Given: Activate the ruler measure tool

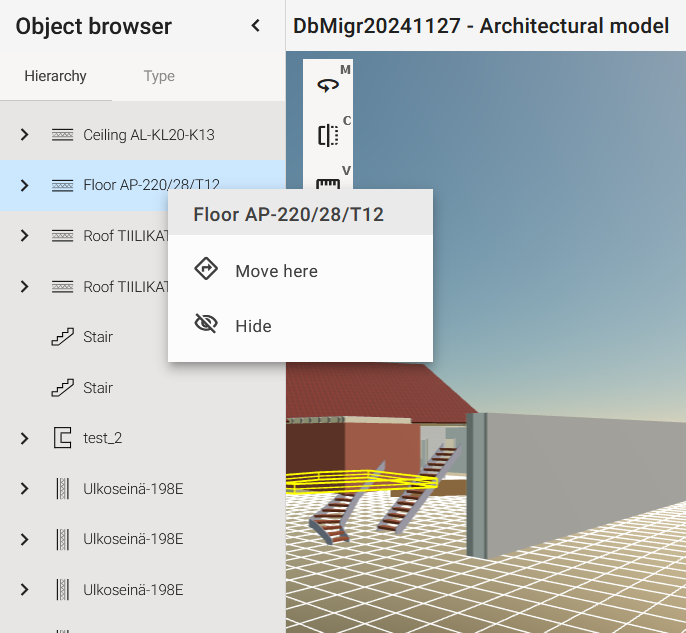Looking at the screenshot, I should tap(328, 183).
